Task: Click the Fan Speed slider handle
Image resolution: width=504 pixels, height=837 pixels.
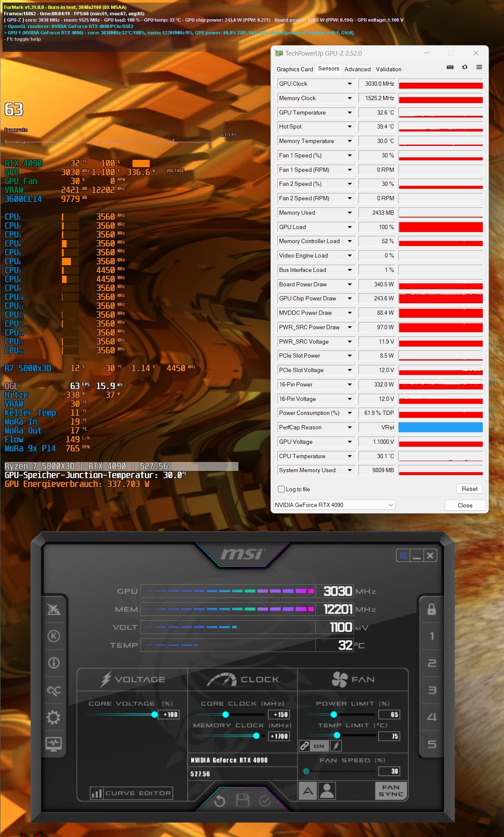Action: point(306,771)
